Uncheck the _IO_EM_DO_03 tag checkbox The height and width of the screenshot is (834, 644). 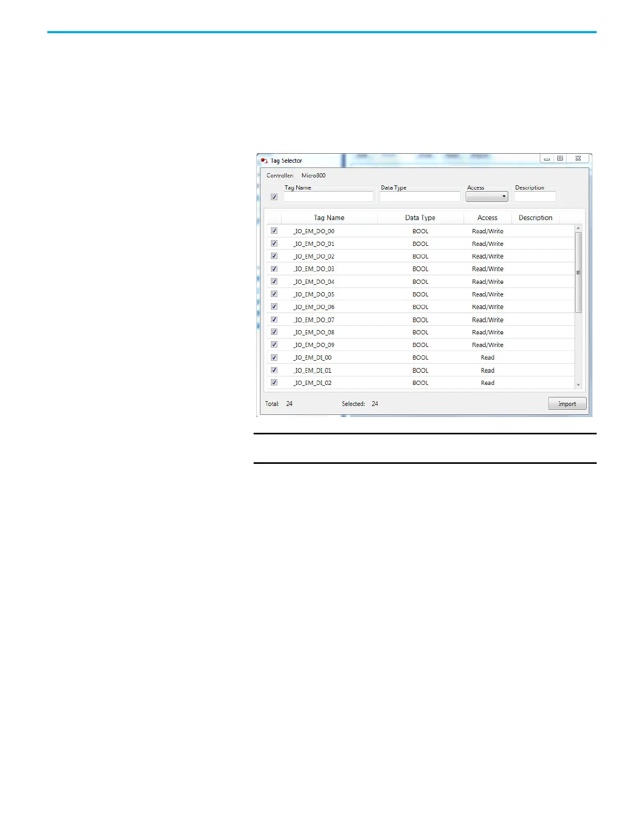point(274,269)
